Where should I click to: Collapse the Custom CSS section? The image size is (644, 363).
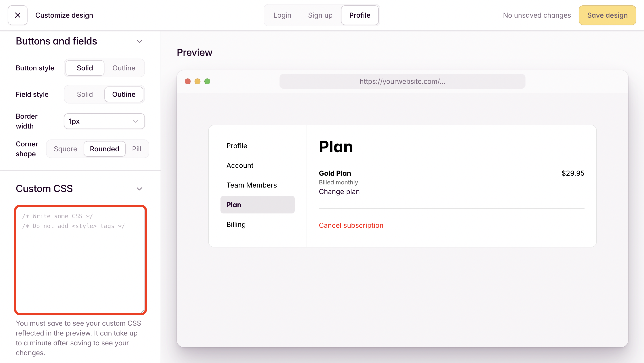139,189
